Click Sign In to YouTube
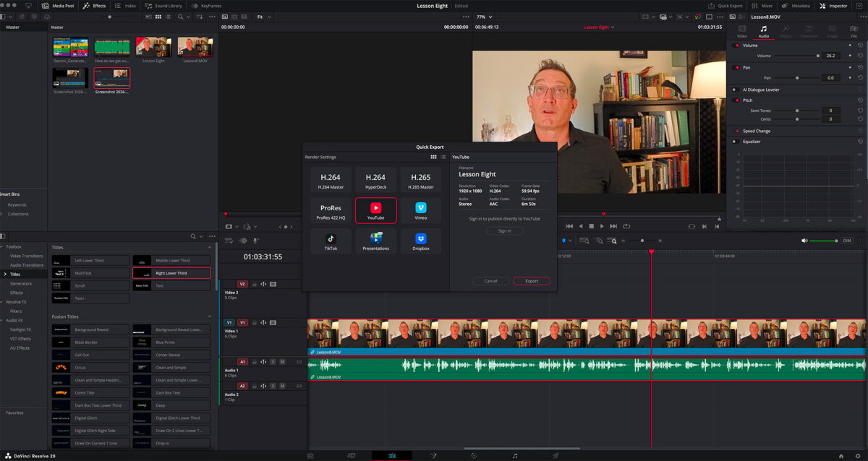Image resolution: width=868 pixels, height=461 pixels. (504, 231)
